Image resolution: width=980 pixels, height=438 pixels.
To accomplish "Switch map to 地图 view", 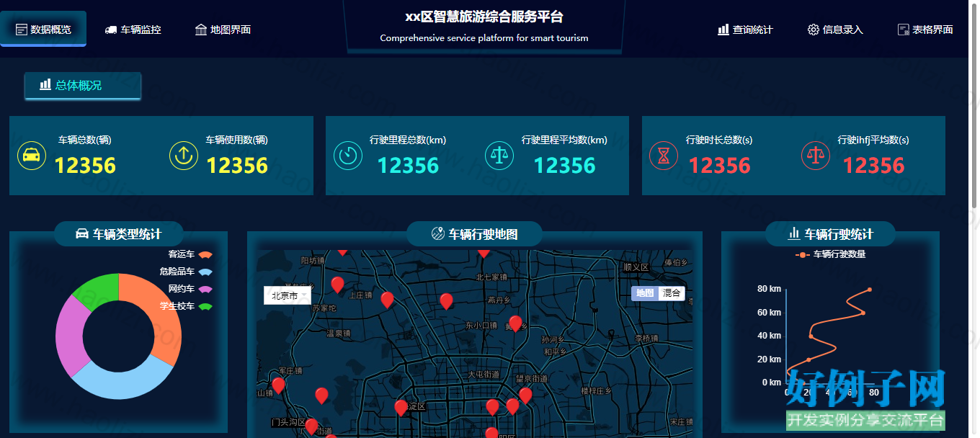I will coord(645,293).
